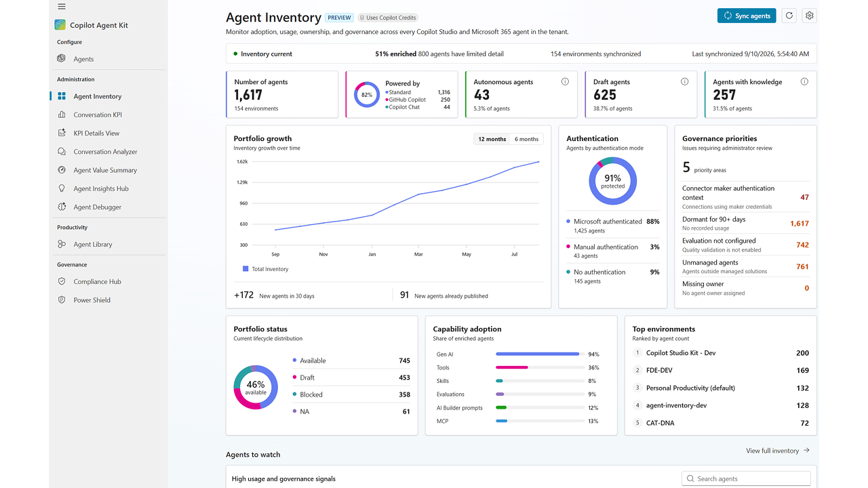
Task: Click arrow beside View full inventory
Action: (806, 450)
